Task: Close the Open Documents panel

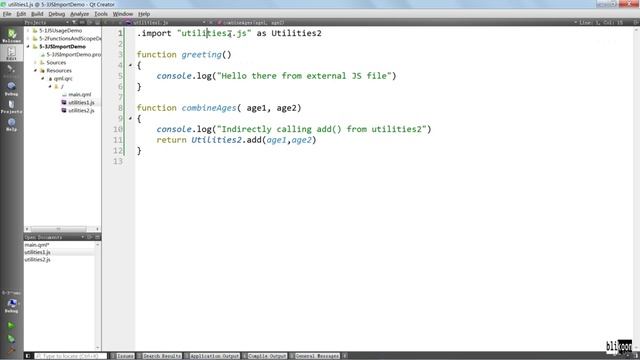Action: pos(98,237)
